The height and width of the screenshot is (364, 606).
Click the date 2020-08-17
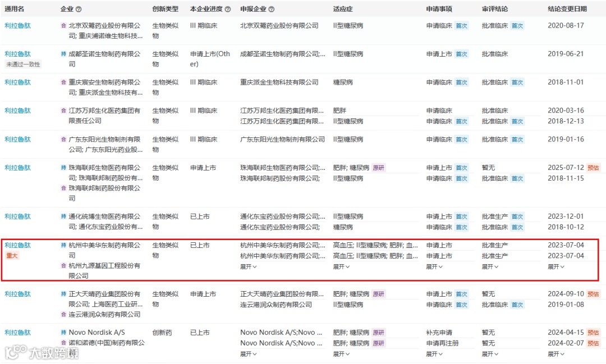[566, 25]
